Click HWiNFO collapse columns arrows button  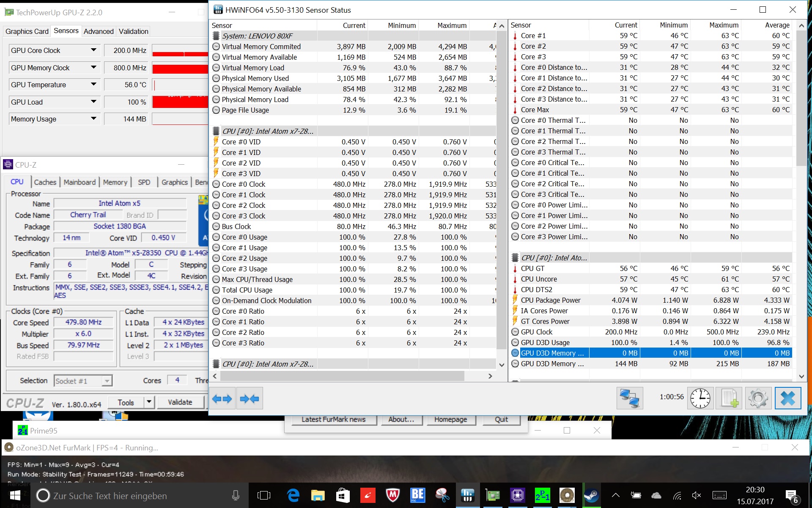point(250,398)
